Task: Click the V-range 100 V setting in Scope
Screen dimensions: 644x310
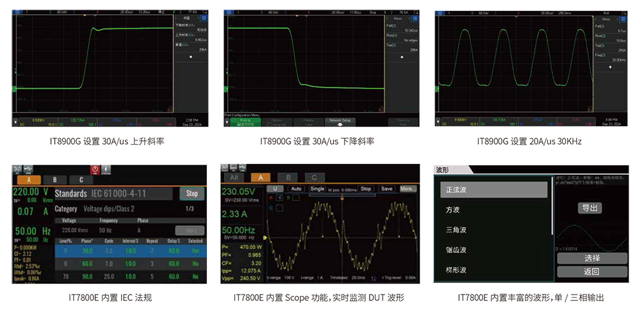Action: (279, 278)
